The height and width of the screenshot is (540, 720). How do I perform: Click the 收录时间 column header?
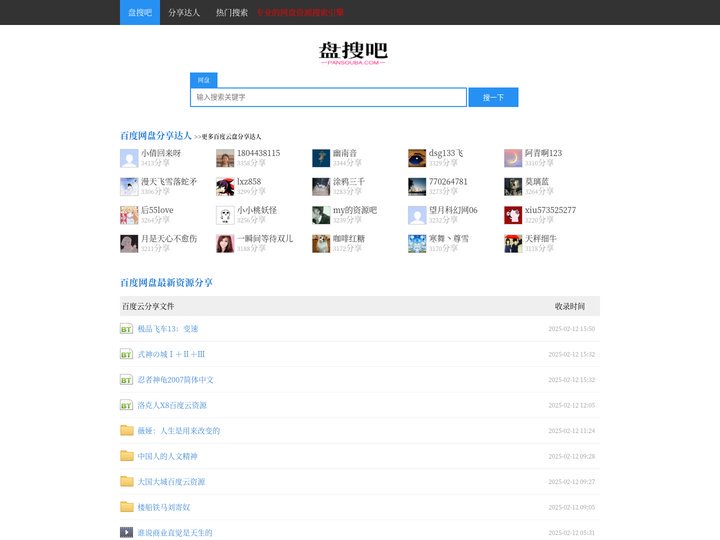tap(569, 306)
